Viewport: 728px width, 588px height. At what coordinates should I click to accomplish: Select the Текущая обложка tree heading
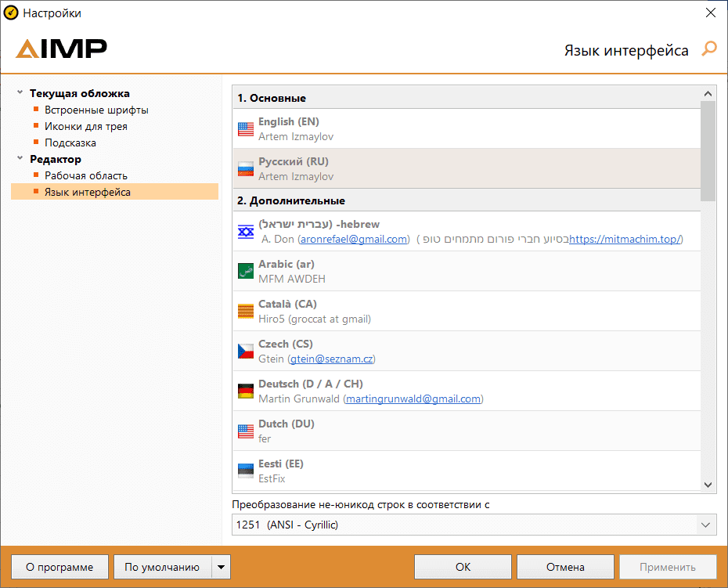coord(80,93)
